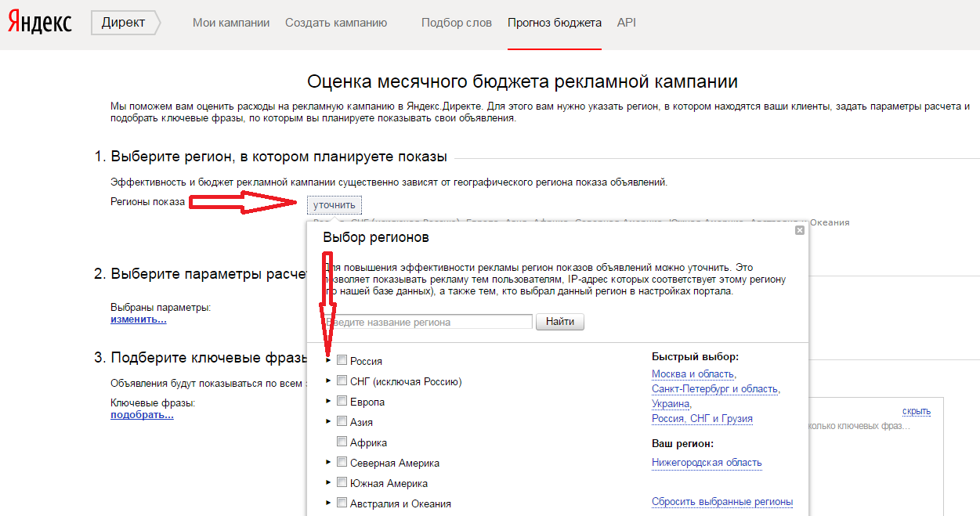Open the Директ arrow-shaped badge
Viewport: 980px width, 516px height.
point(125,23)
